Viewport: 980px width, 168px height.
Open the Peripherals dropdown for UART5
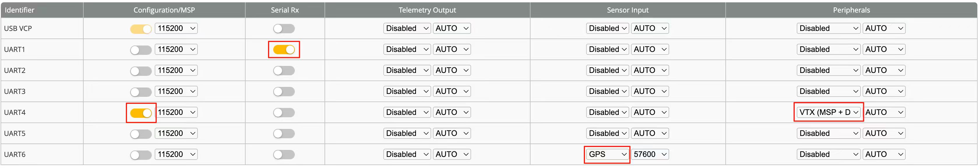[x=828, y=133]
